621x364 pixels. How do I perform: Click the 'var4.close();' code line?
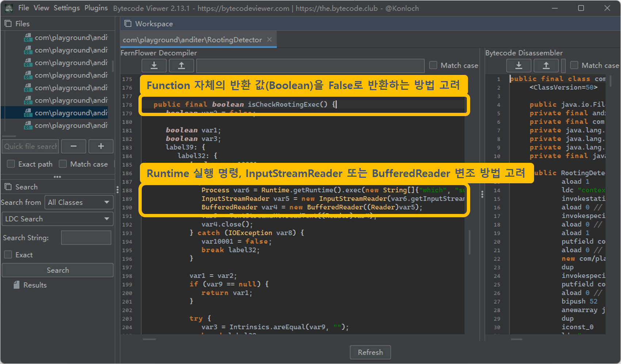[x=227, y=225]
